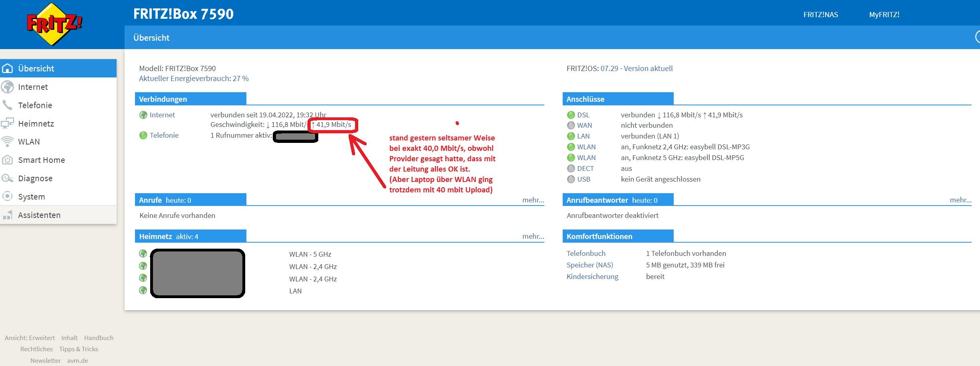980x366 pixels.
Task: Click the grey USB status indicator
Action: click(571, 179)
